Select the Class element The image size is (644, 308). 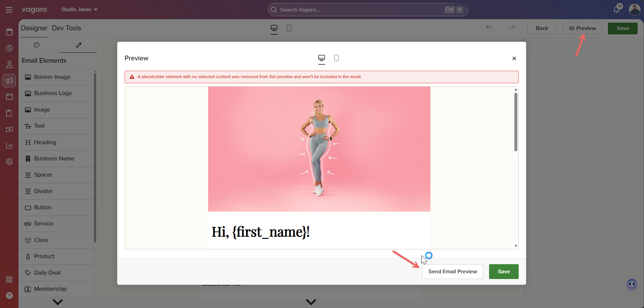[56, 240]
